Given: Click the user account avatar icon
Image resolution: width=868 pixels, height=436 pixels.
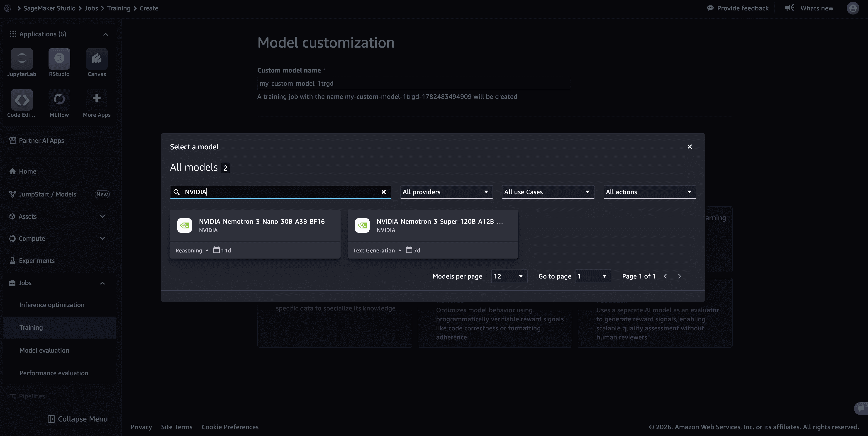Looking at the screenshot, I should (853, 8).
